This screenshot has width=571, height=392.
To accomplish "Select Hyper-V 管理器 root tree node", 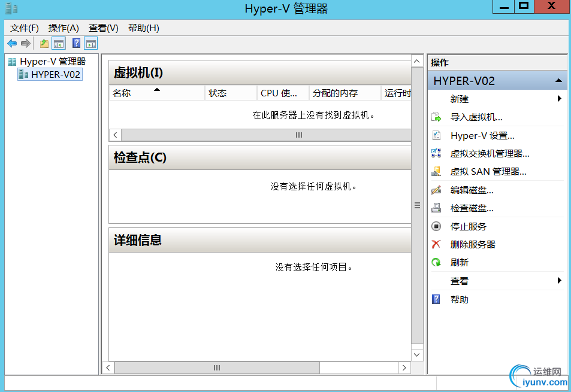I will pyautogui.click(x=53, y=62).
